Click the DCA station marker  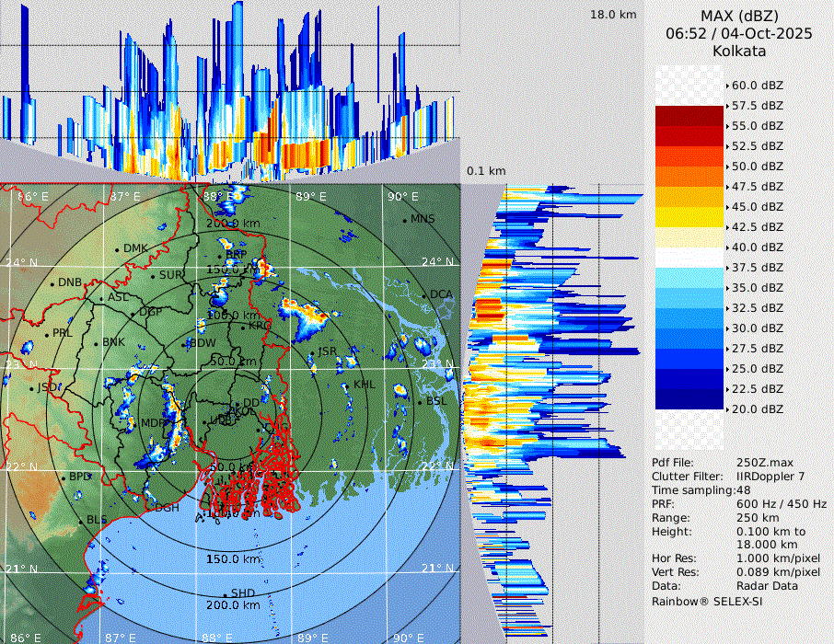pyautogui.click(x=424, y=295)
